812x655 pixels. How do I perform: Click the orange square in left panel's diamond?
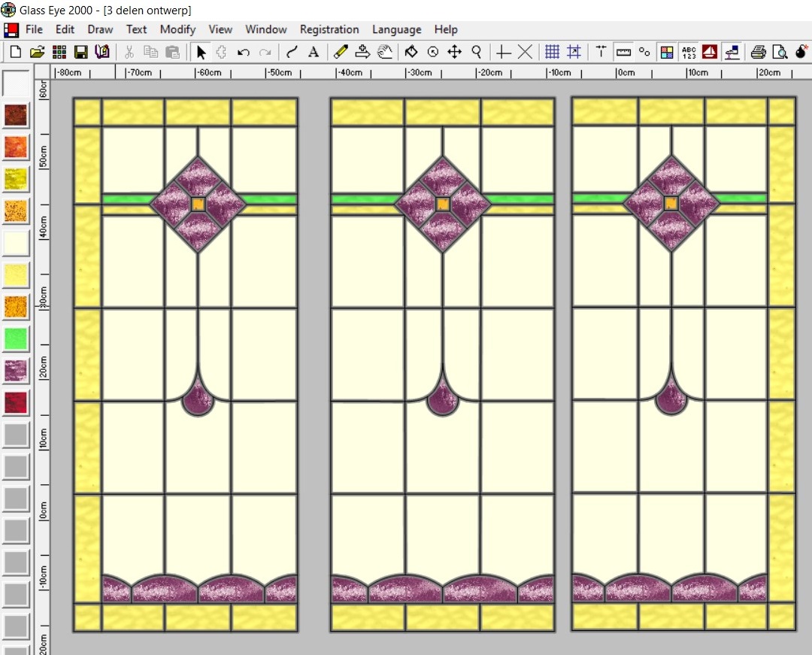198,204
